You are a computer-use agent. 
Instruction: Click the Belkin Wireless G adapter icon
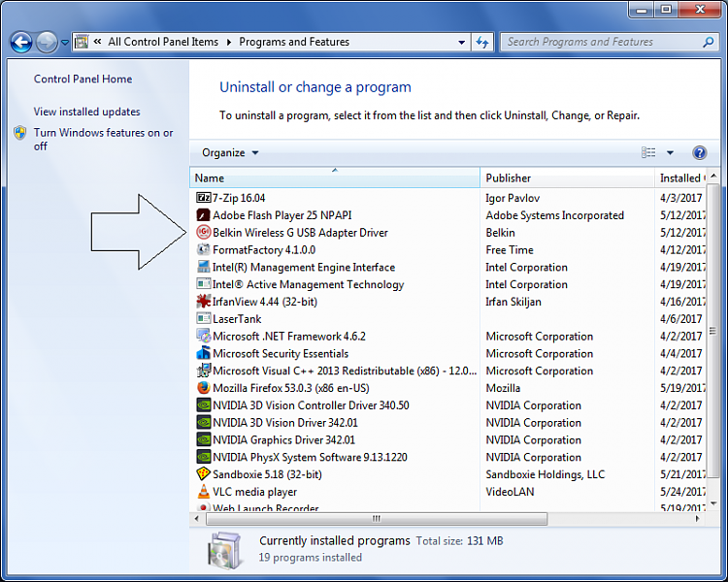pyautogui.click(x=204, y=232)
